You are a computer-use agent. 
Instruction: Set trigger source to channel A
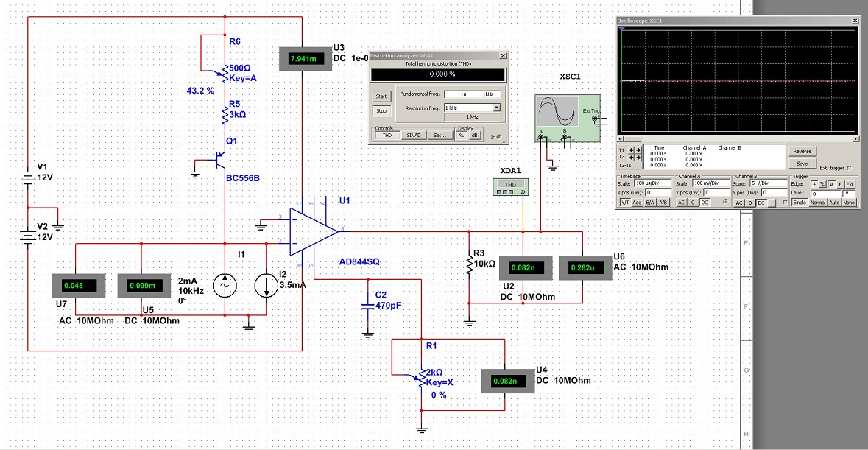pos(832,184)
